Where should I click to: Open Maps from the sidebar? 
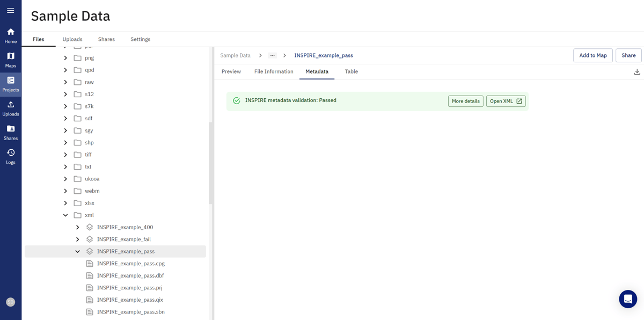(10, 60)
